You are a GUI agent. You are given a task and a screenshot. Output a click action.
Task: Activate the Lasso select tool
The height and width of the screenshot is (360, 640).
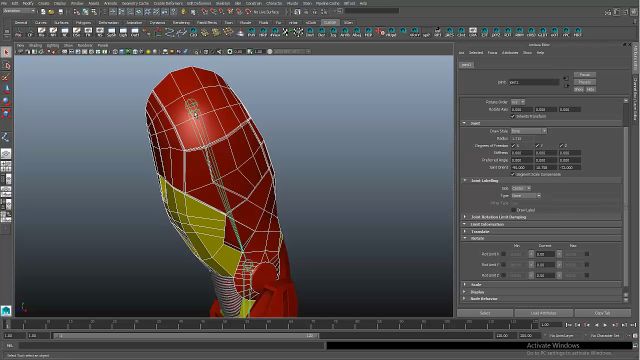(x=6, y=65)
